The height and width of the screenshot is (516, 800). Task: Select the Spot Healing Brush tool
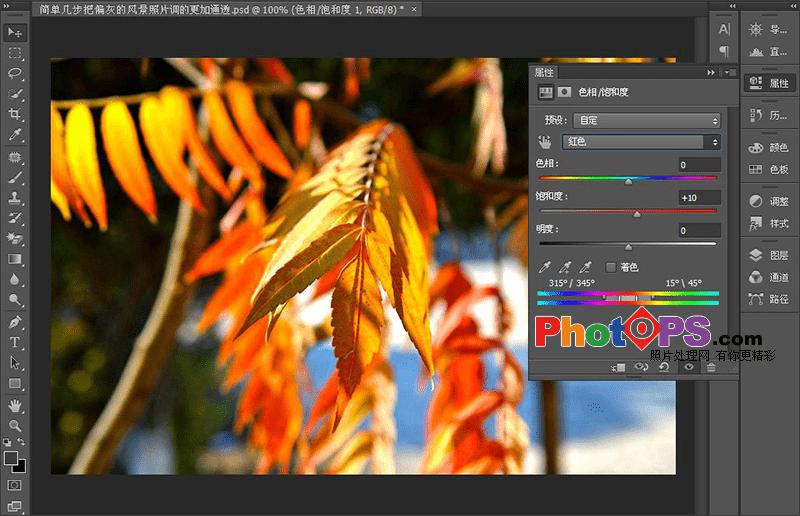tap(15, 157)
